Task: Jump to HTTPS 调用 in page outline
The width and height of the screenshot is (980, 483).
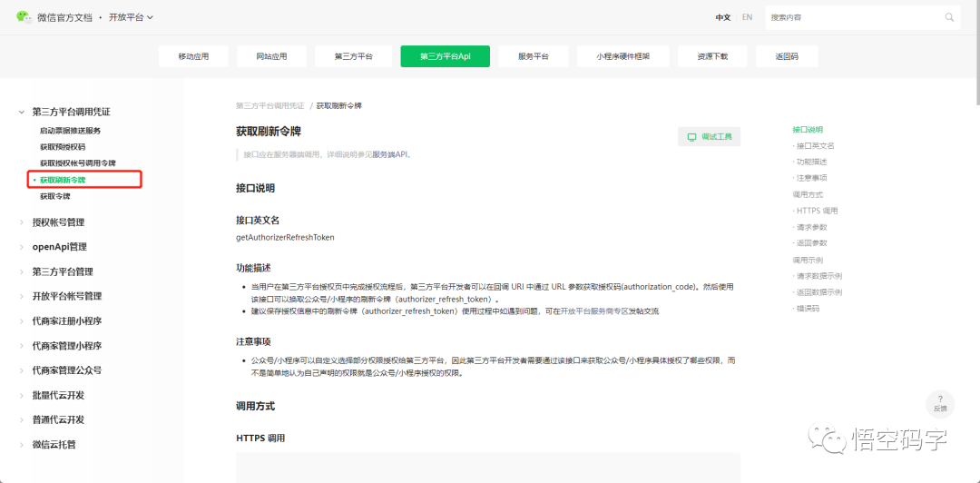Action: pos(817,211)
